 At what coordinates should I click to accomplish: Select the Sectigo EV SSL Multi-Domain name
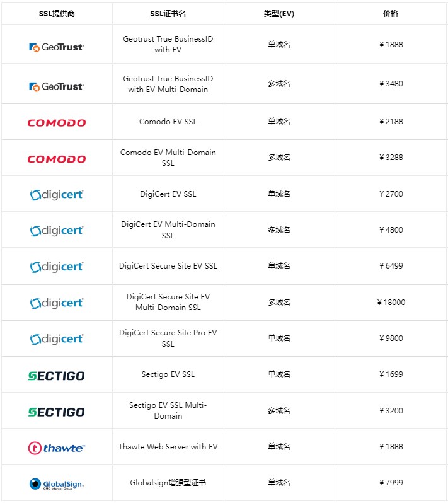(168, 410)
